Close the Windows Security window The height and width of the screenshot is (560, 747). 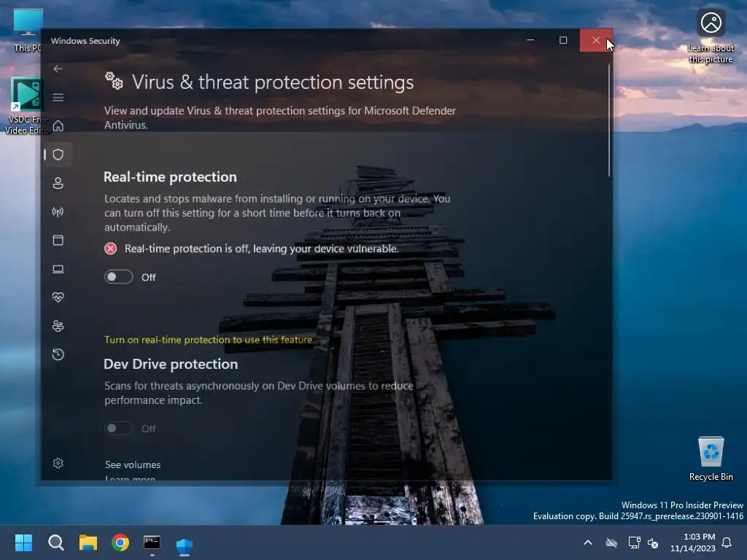tap(596, 41)
